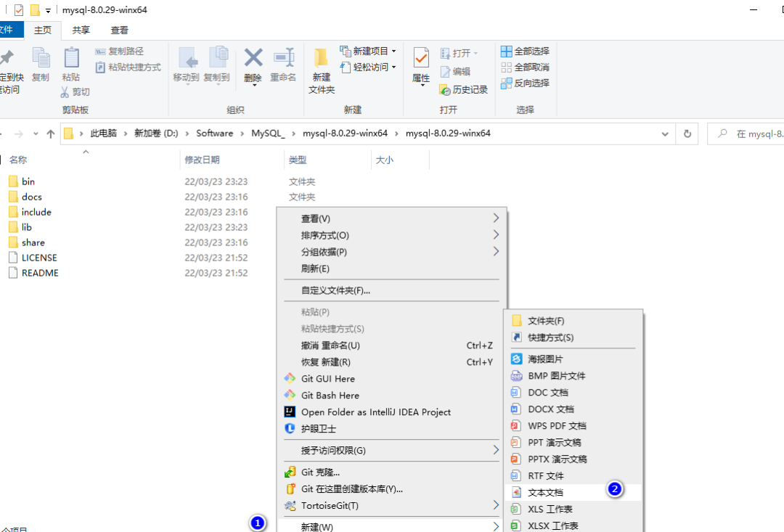Image resolution: width=784 pixels, height=532 pixels.
Task: Click the Cut scissors icon
Action: pos(65,92)
